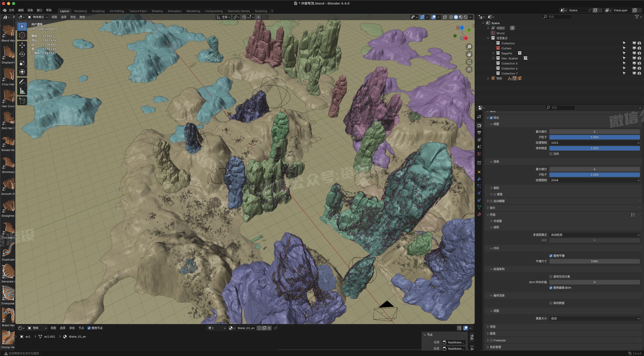Click the viewport zoom magnifier icon

(x=469, y=47)
